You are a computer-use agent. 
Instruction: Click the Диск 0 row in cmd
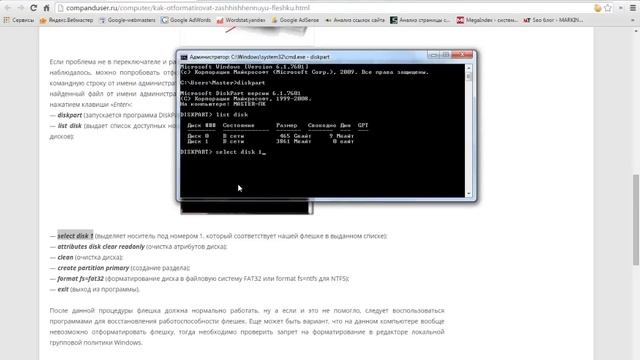point(271,136)
